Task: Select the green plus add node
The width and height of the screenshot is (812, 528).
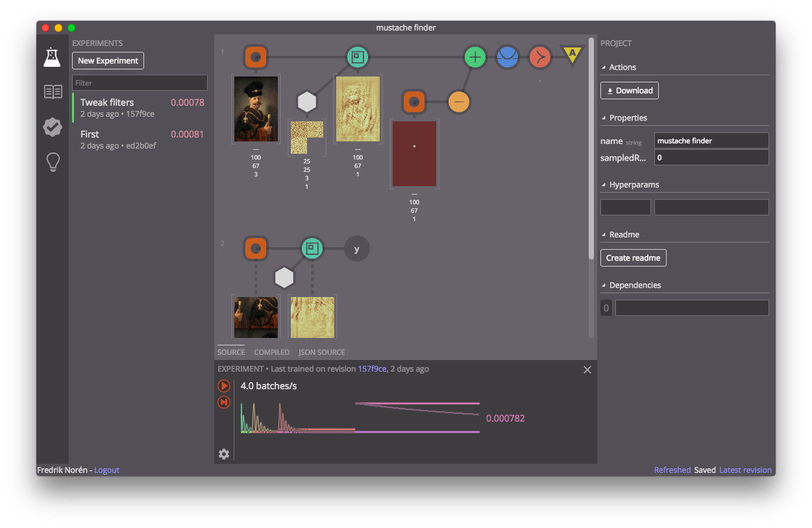Action: click(475, 57)
